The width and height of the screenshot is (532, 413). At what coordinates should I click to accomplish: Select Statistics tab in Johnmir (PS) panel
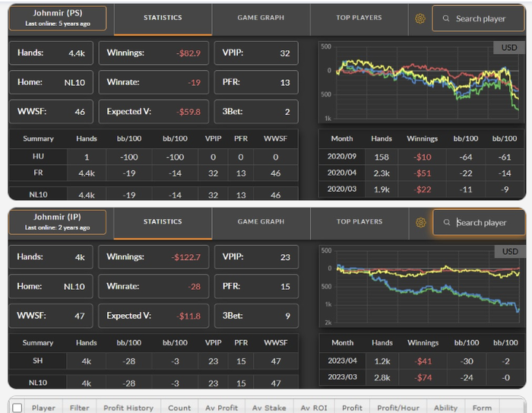[x=163, y=20]
